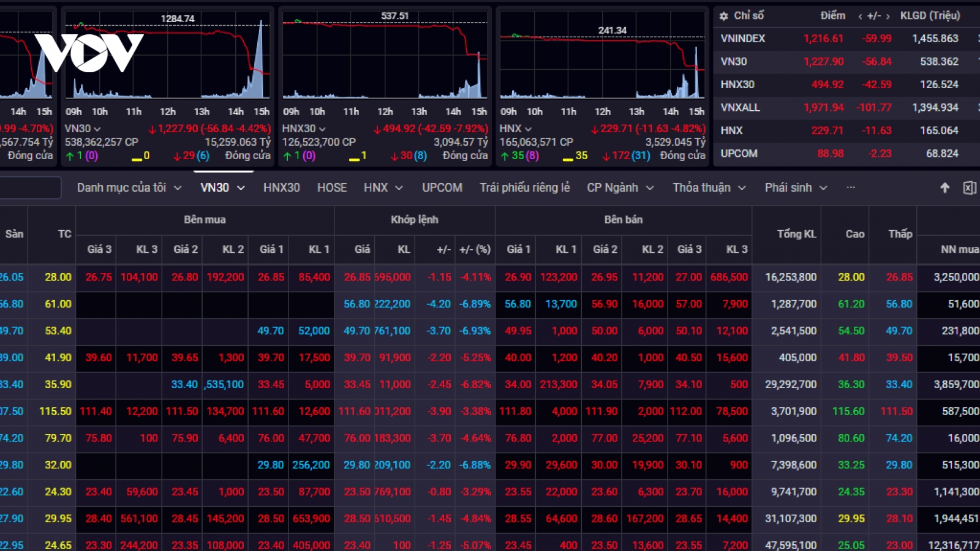Image resolution: width=980 pixels, height=551 pixels.
Task: Select the VNINDEX row in index list
Action: (846, 39)
